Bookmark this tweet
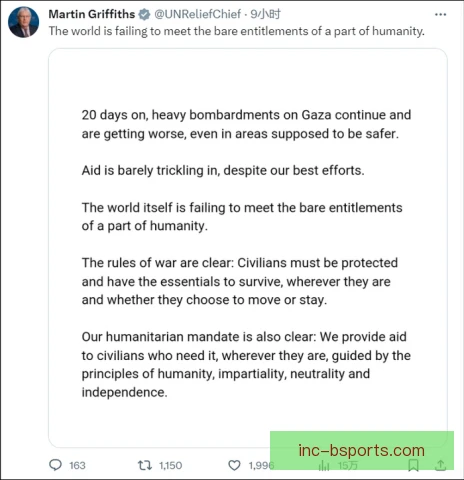The image size is (464, 480). [413, 465]
